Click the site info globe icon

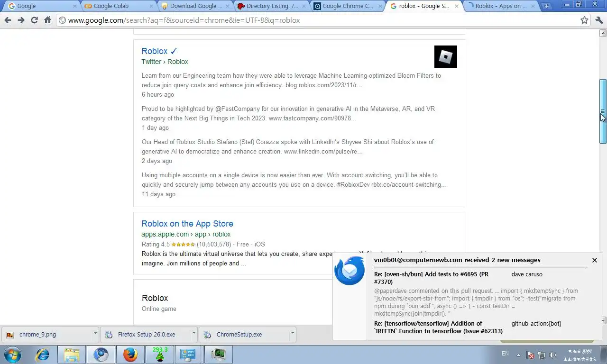(x=62, y=20)
